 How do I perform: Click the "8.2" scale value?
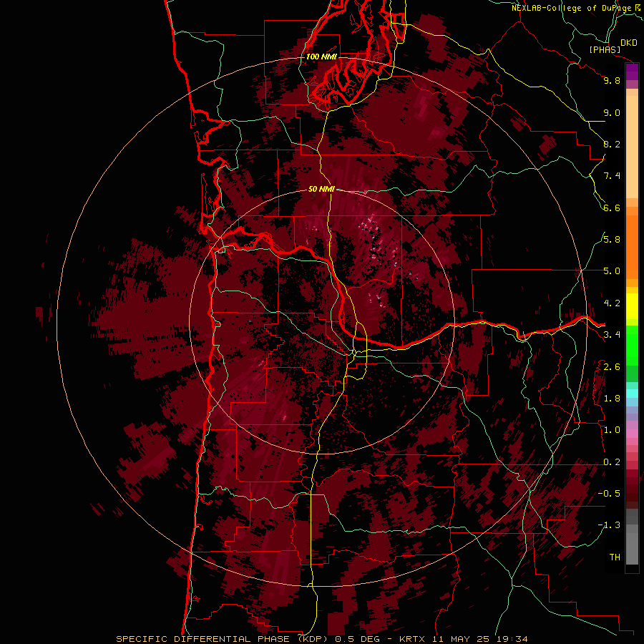click(x=612, y=144)
